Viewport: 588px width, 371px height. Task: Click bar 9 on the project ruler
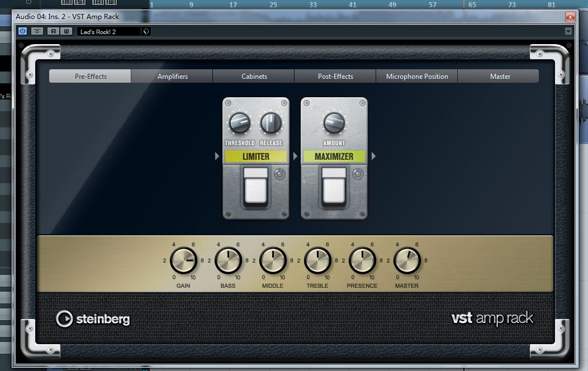191,4
